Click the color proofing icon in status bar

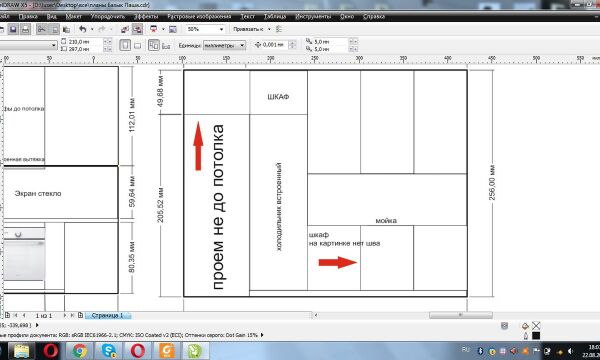[x=504, y=326]
